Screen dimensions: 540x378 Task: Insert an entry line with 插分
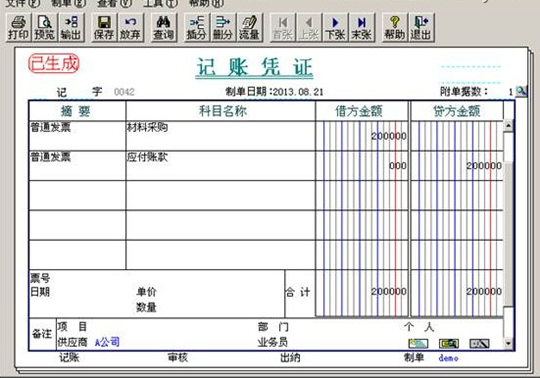(197, 28)
